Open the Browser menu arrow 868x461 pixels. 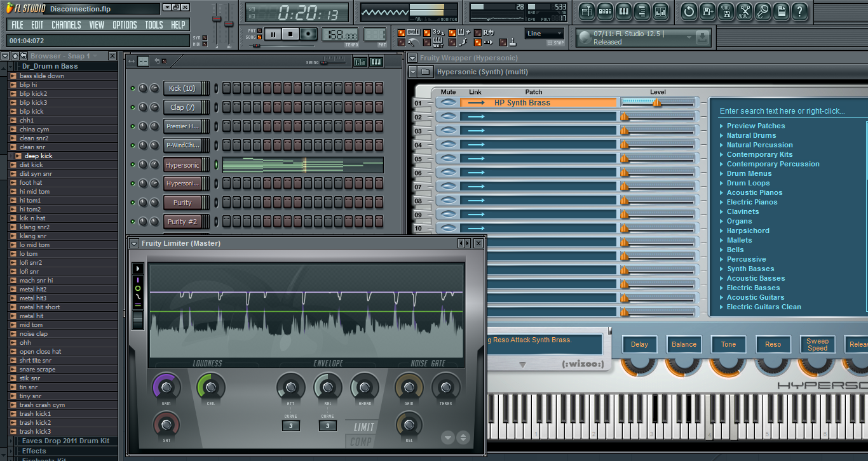5,56
